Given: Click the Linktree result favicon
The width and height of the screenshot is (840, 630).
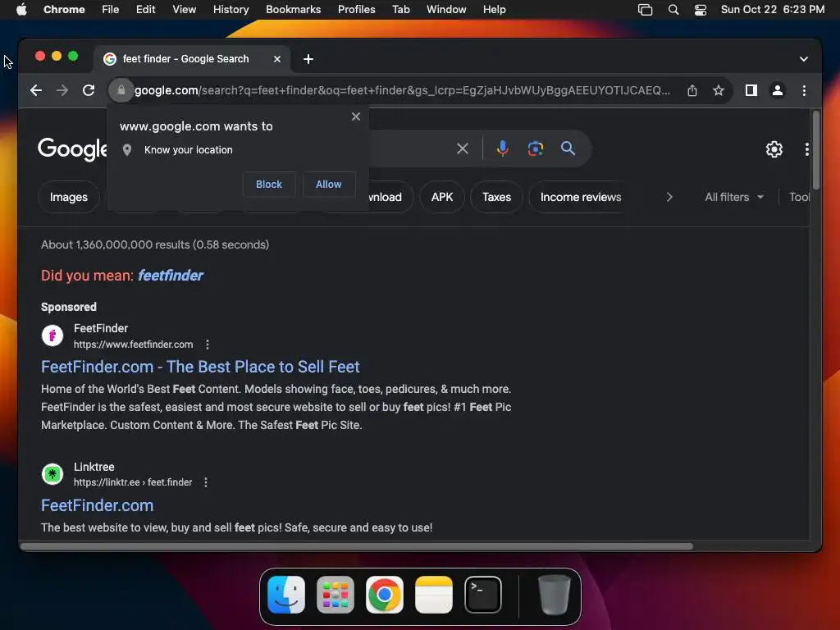Looking at the screenshot, I should [52, 474].
